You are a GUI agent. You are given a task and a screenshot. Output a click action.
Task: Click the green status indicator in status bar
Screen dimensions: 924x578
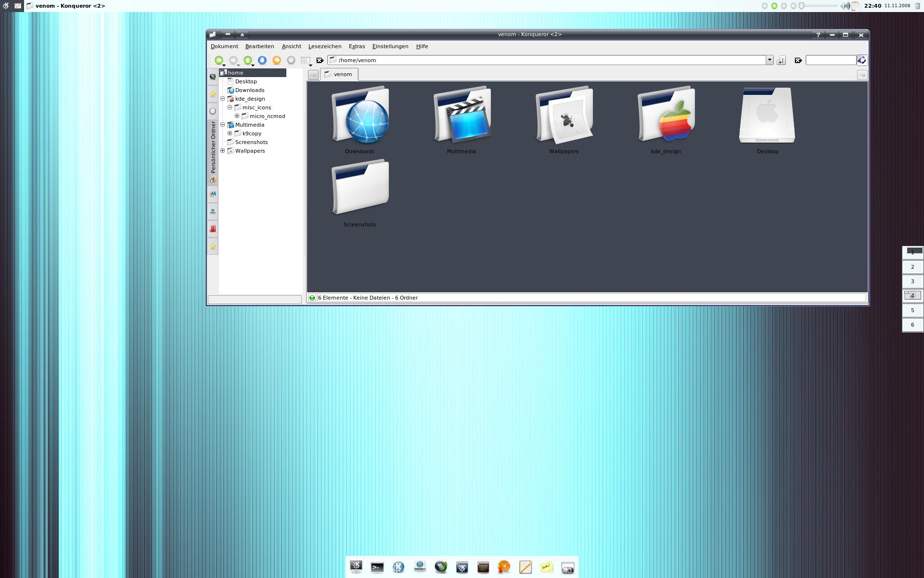coord(312,298)
